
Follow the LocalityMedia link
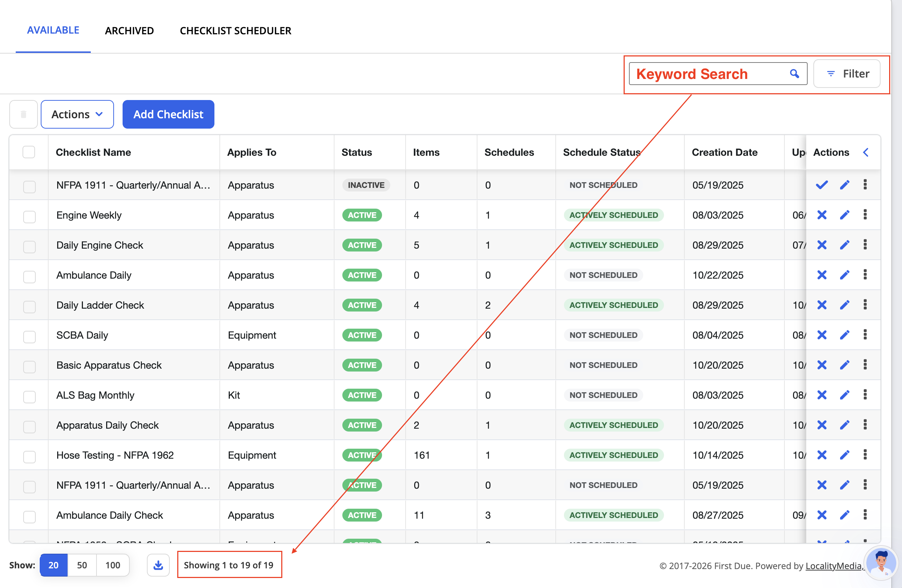pos(835,565)
